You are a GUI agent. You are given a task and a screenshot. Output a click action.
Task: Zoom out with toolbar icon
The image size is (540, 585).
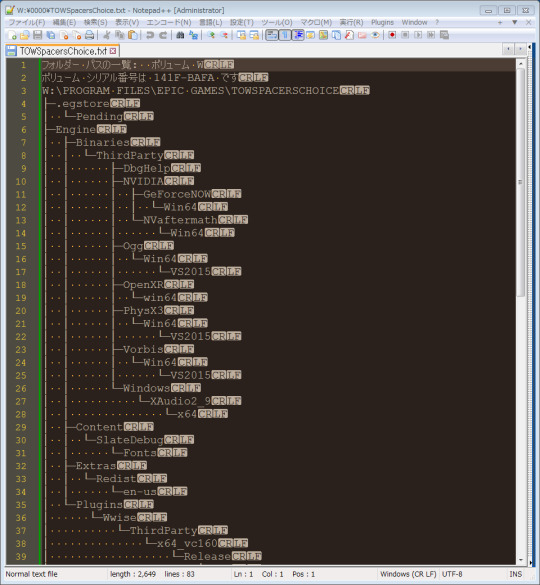click(x=224, y=35)
